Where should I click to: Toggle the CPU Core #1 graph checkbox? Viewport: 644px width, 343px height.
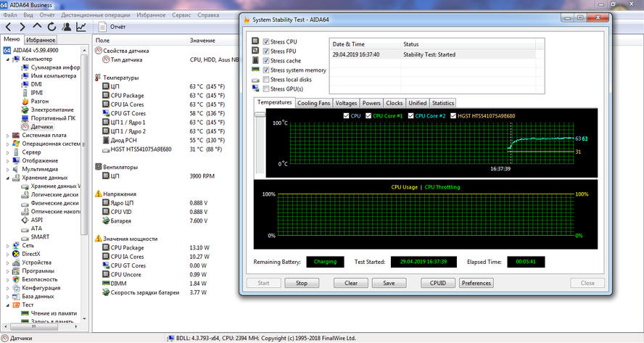[x=368, y=116]
